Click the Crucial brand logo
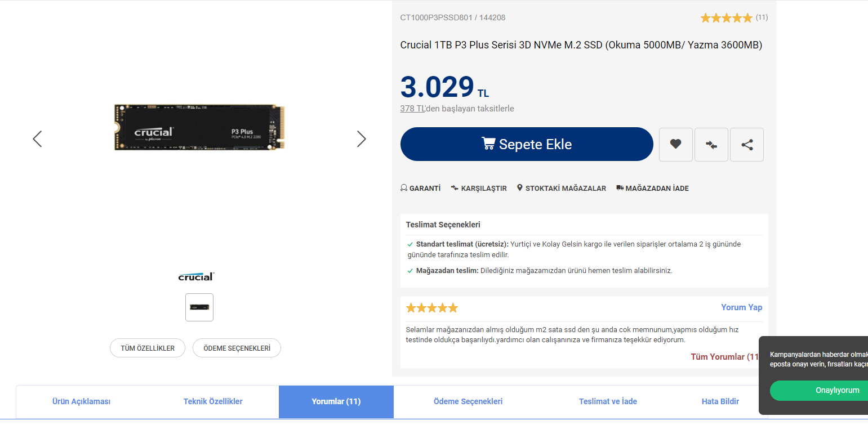The height and width of the screenshot is (425, 868). point(196,276)
